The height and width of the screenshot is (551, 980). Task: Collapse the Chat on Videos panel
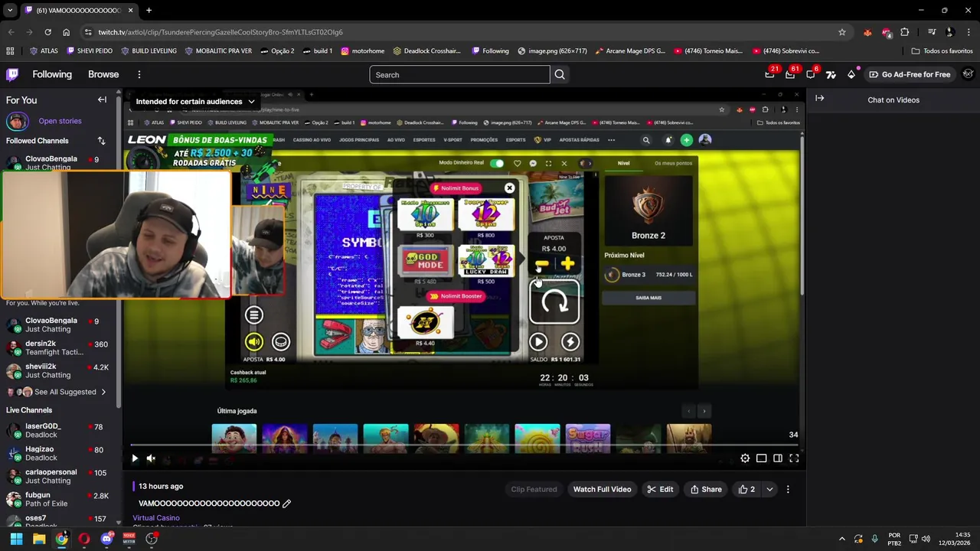coord(819,99)
